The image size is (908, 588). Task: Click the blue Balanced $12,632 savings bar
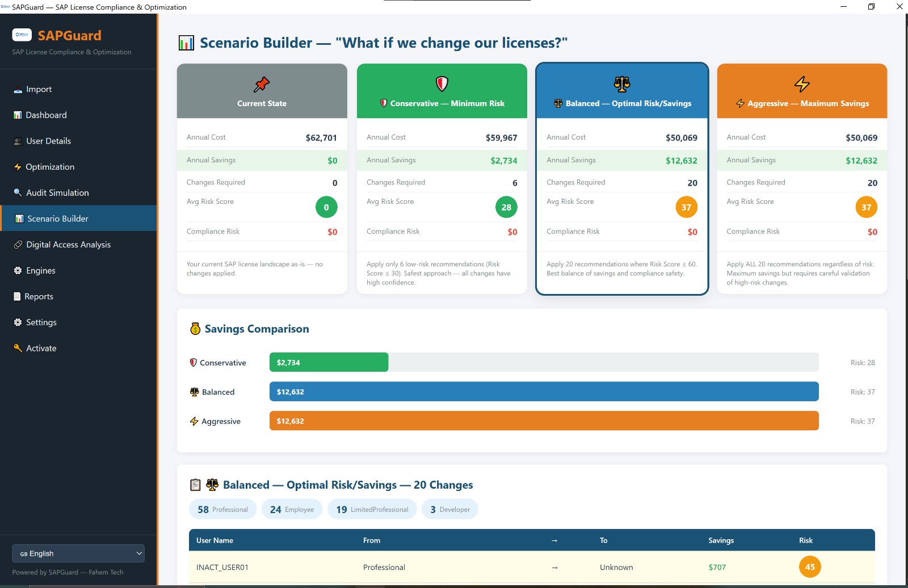click(x=544, y=392)
